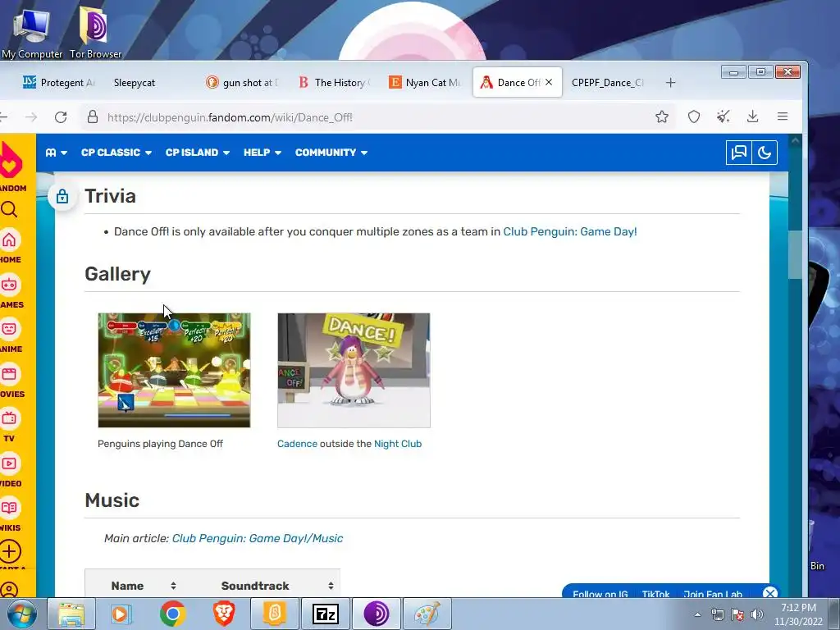
Task: Expand the CP ISLAND menu
Action: coord(197,153)
